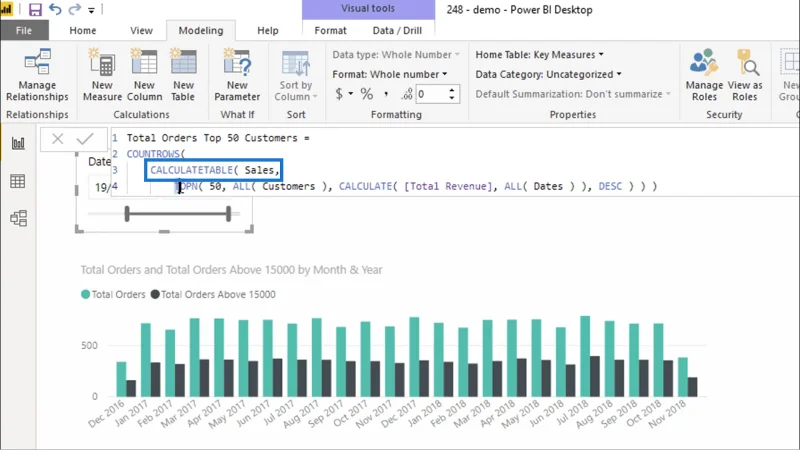
Task: Click View as Roles
Action: click(745, 76)
